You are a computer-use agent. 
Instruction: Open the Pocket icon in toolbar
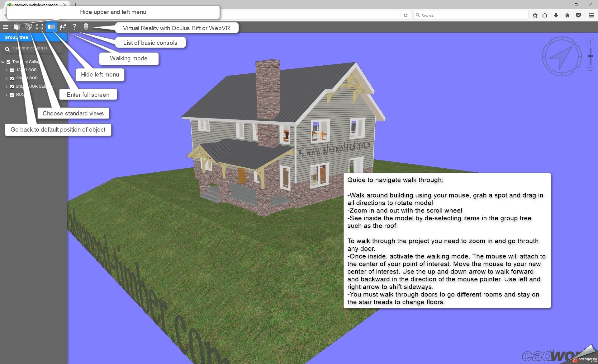tap(578, 15)
